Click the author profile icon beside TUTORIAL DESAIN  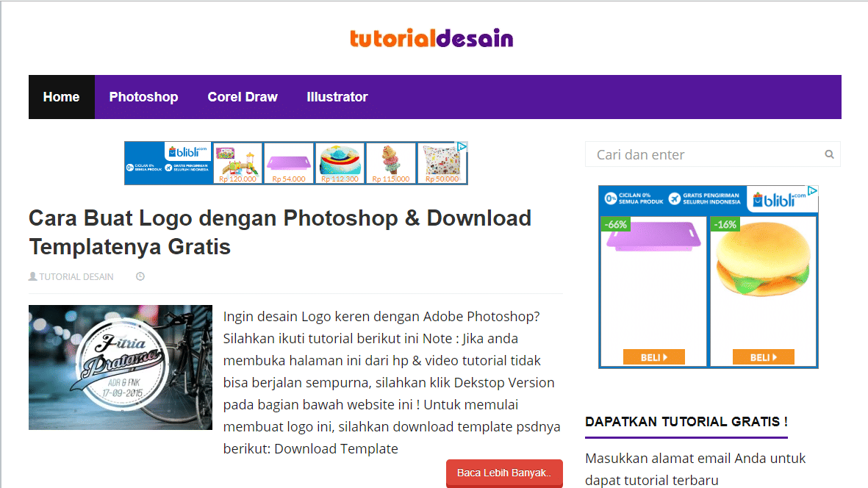tap(33, 276)
